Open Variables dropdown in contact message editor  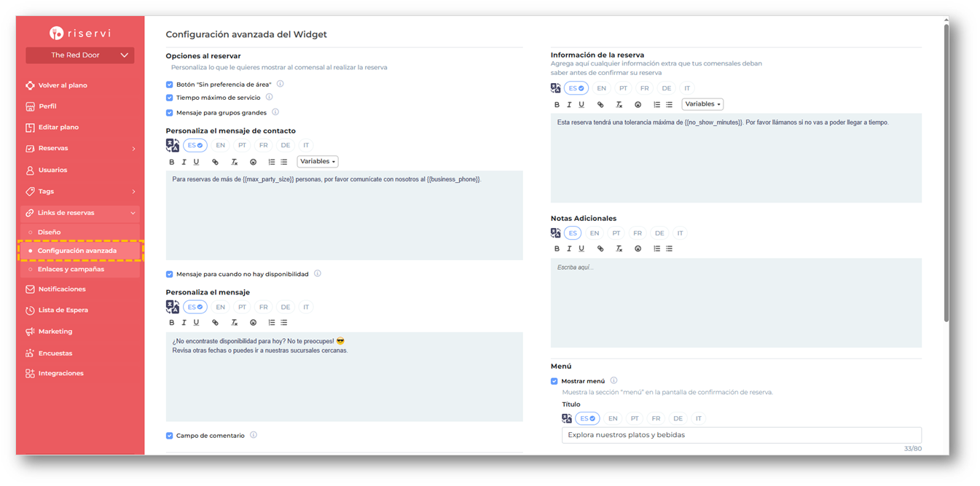tap(318, 162)
